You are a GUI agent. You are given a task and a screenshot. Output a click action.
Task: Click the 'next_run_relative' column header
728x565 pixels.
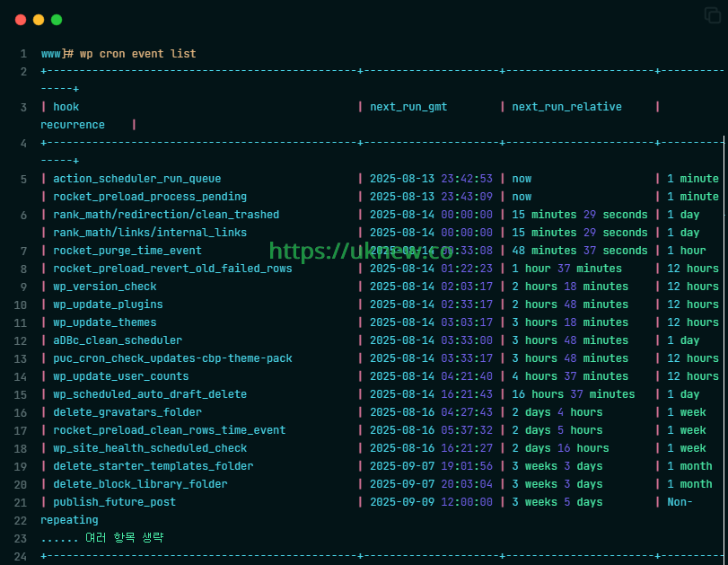click(566, 106)
